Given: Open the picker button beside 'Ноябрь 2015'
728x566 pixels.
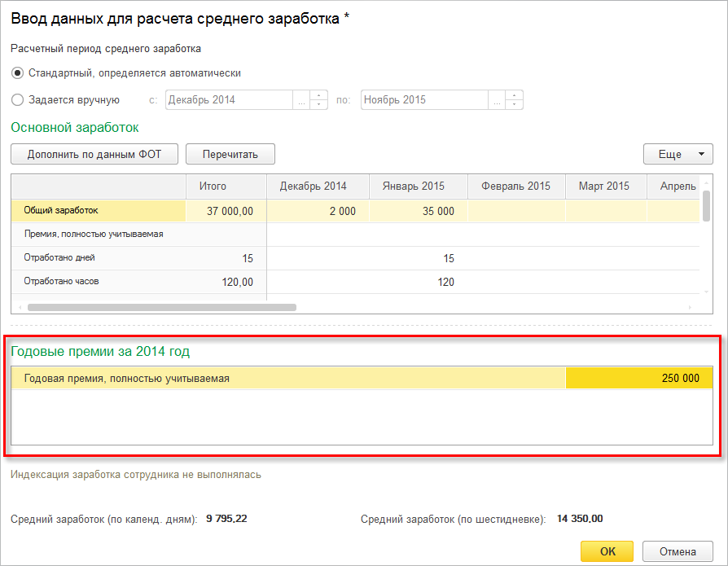Looking at the screenshot, I should point(497,100).
